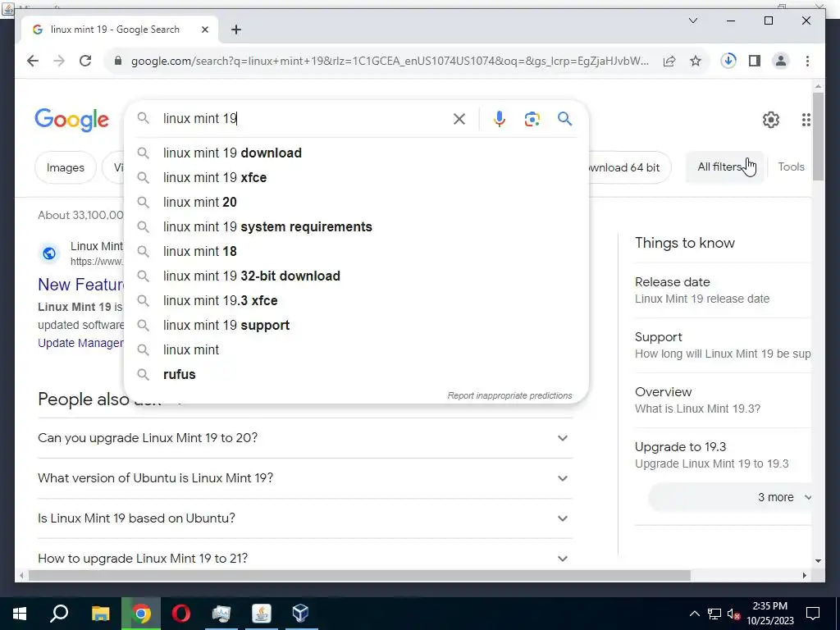Open Chrome three-dot menu
Screen dimensions: 840x630
[x=807, y=61]
